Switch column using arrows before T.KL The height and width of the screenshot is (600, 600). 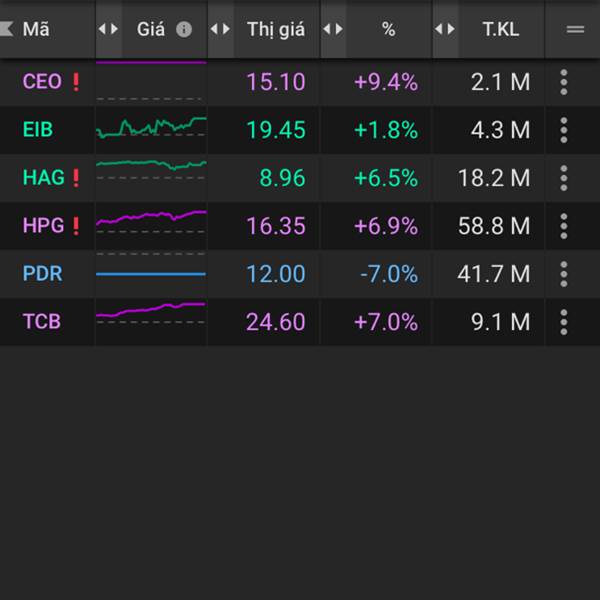(x=445, y=29)
